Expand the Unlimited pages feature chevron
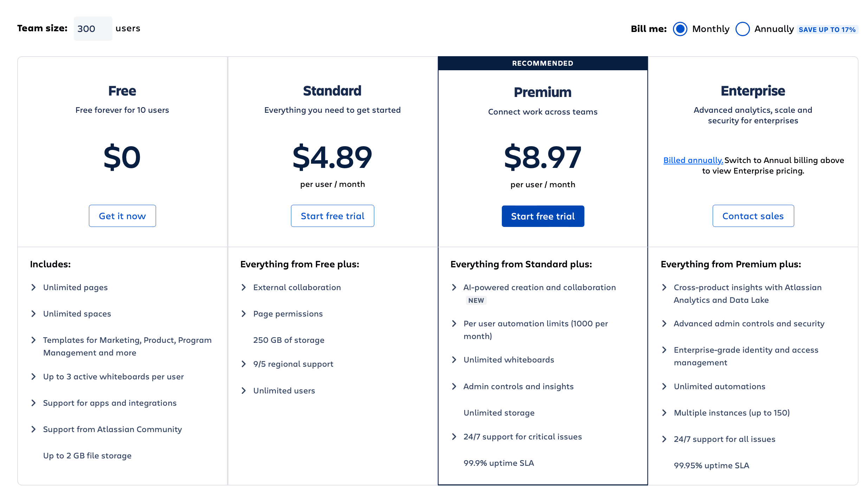This screenshot has height=496, width=868. (34, 287)
